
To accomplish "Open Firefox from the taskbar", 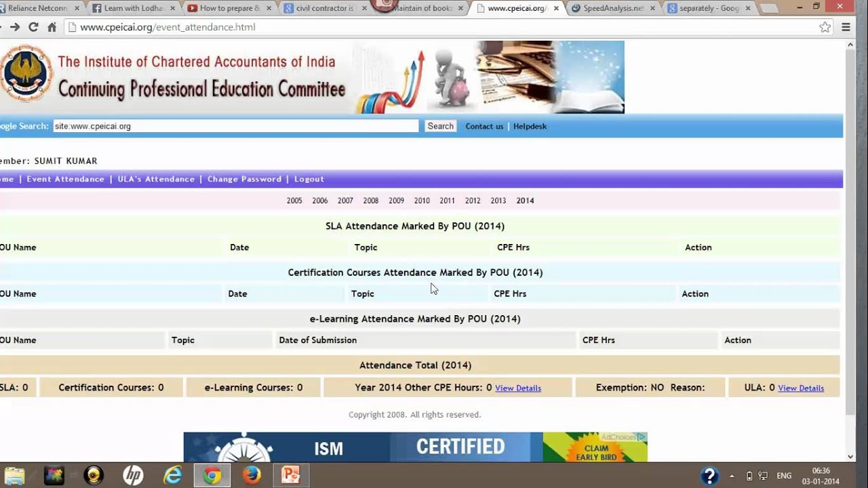I will point(252,475).
